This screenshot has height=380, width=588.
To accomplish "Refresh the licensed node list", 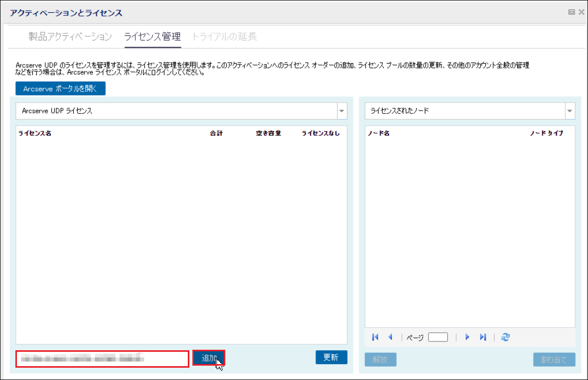I will (x=505, y=337).
